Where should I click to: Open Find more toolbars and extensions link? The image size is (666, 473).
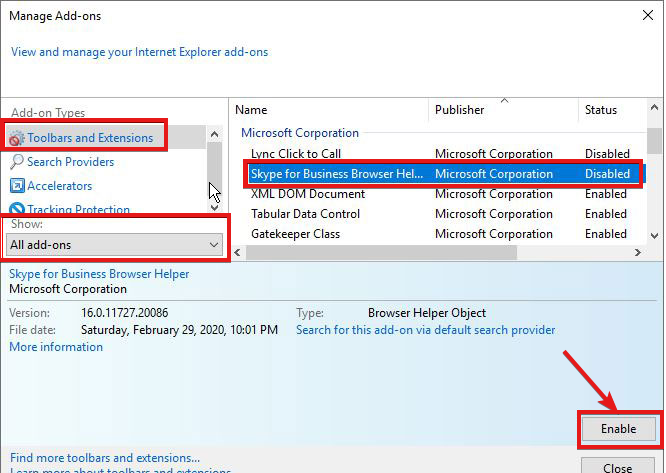click(x=104, y=458)
